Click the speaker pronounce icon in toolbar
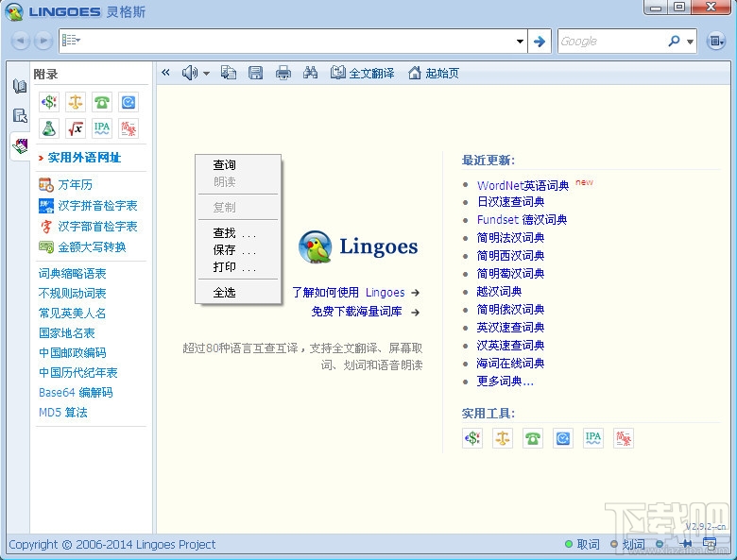This screenshot has width=737, height=560. (189, 73)
